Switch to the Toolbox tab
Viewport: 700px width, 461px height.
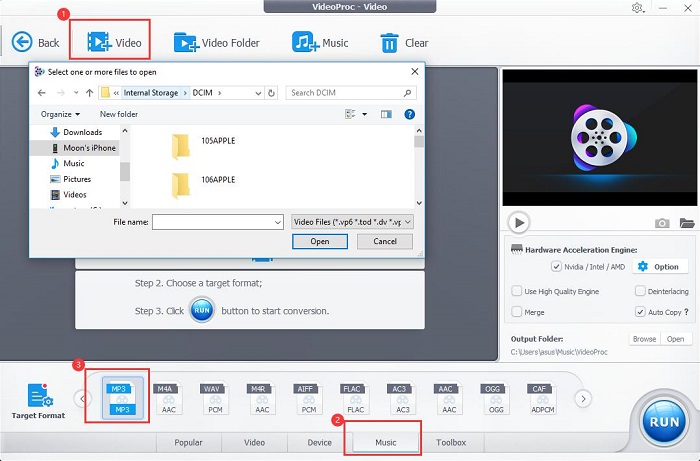[x=451, y=442]
